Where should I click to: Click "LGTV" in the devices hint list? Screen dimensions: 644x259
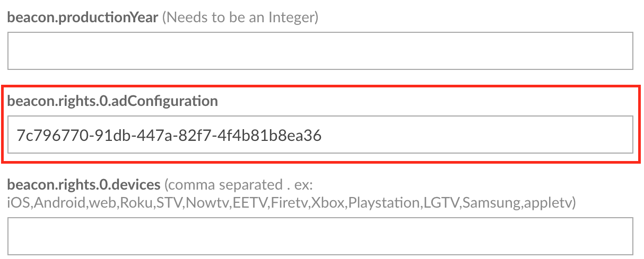click(x=440, y=202)
